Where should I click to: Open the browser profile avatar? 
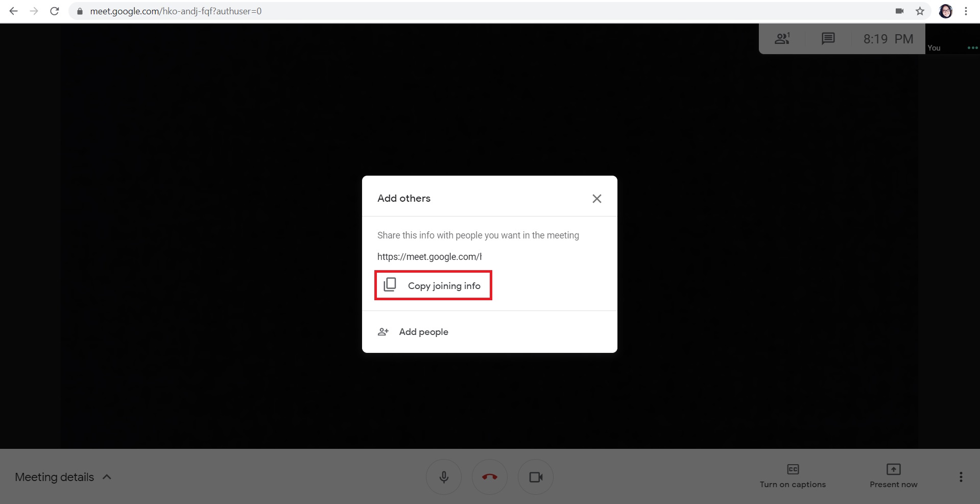tap(946, 11)
